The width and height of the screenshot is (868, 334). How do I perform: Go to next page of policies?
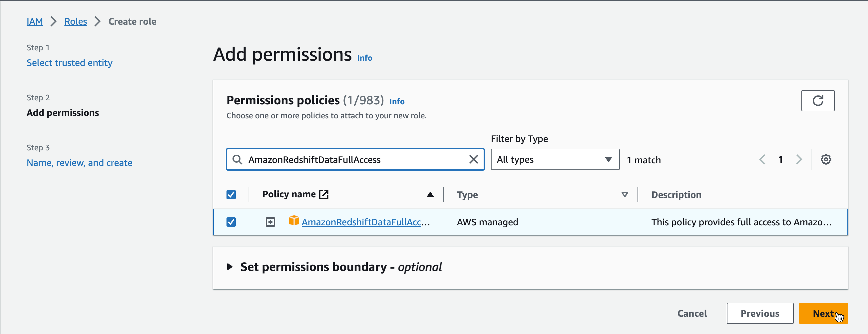tap(799, 159)
